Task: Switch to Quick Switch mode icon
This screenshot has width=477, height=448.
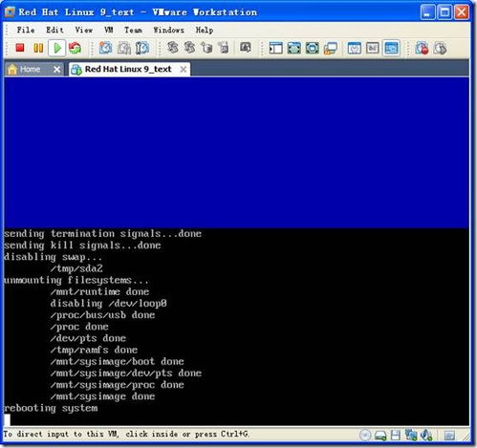Action: 312,48
